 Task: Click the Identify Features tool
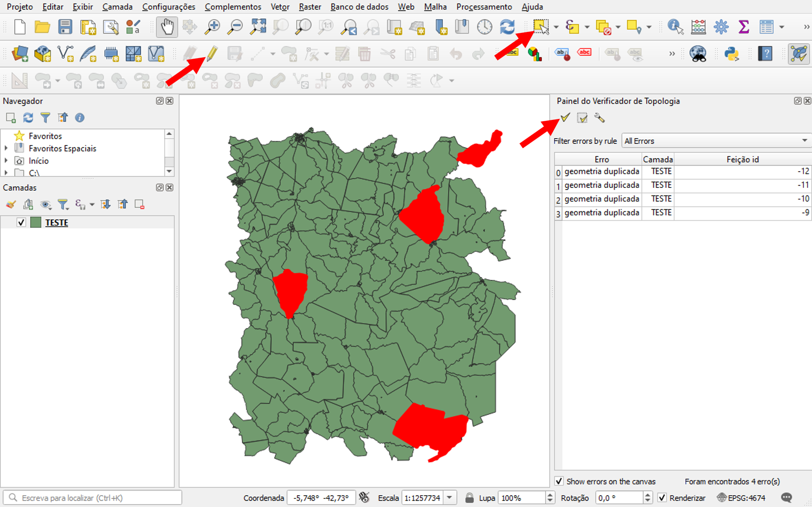[x=675, y=27]
